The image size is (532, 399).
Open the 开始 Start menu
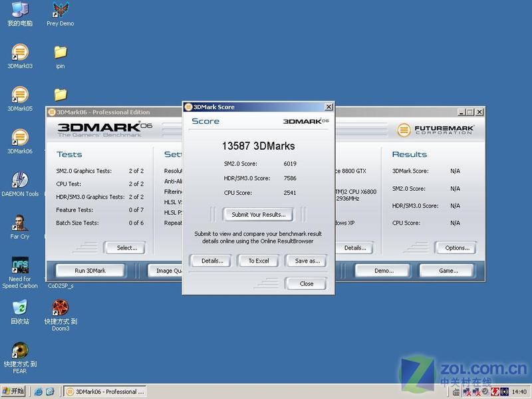13,392
